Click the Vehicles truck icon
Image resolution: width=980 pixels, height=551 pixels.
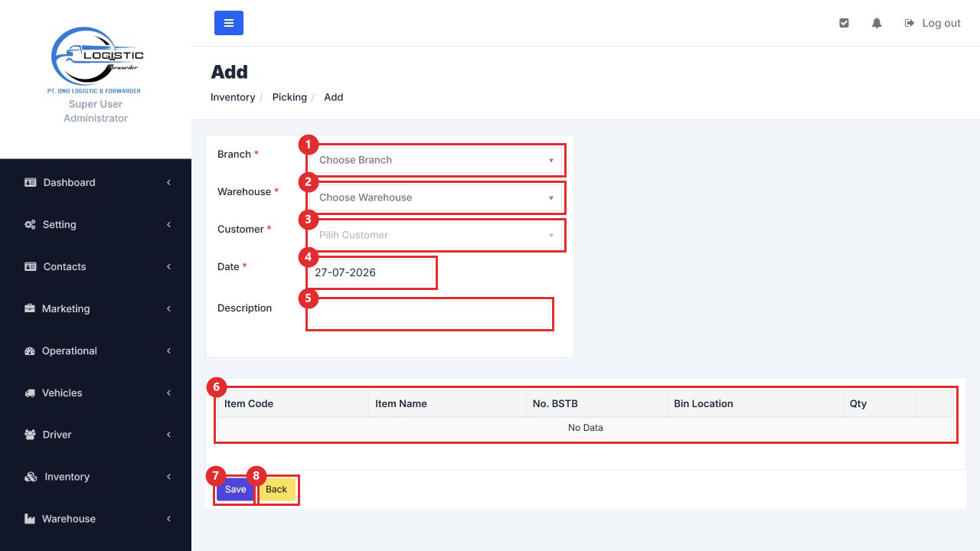point(31,393)
